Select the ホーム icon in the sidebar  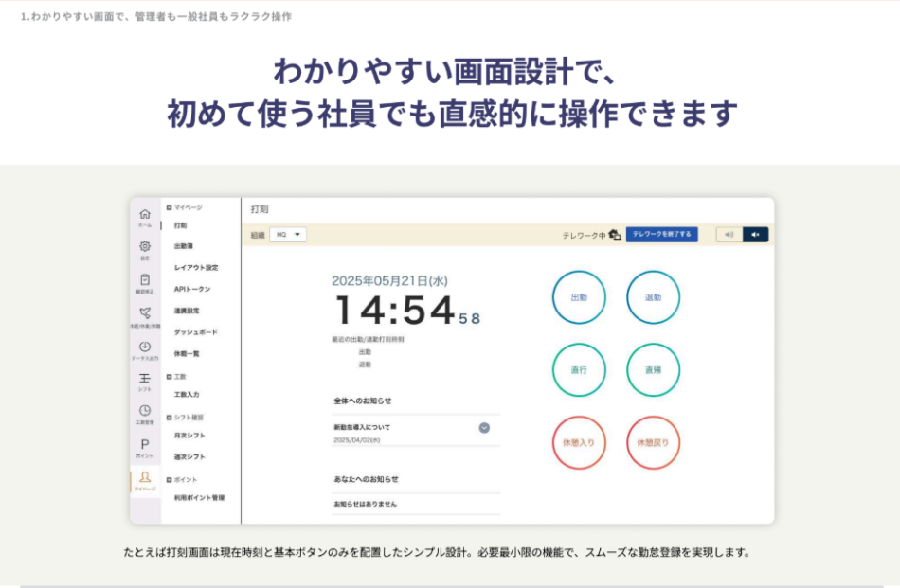tap(147, 213)
